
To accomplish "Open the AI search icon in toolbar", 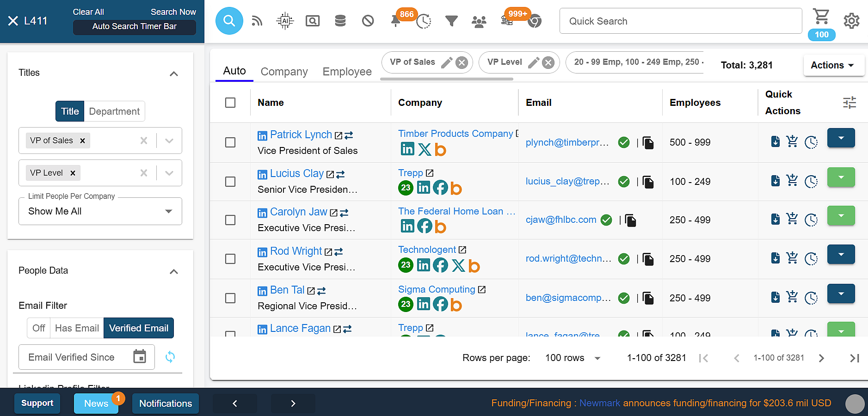I will [285, 21].
